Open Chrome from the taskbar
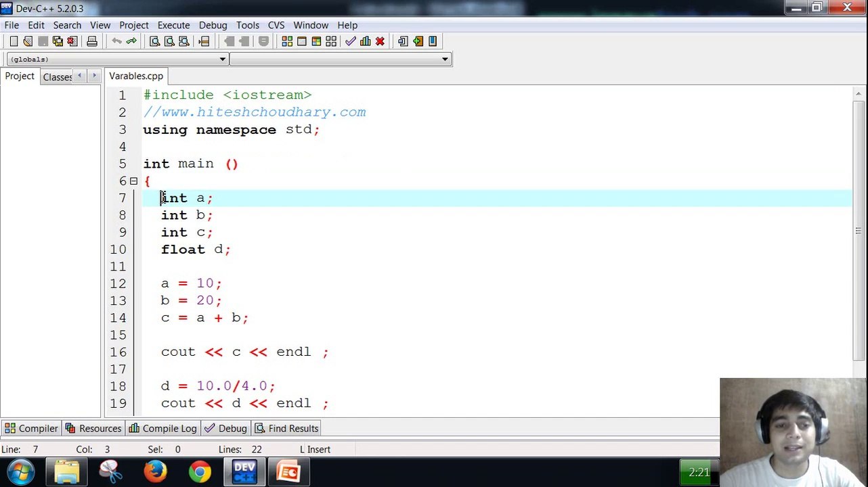The image size is (868, 487). 200,472
